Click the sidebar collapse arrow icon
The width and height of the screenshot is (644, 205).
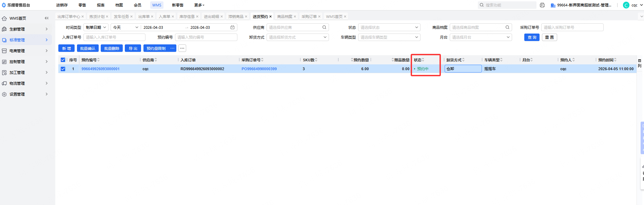46,18
